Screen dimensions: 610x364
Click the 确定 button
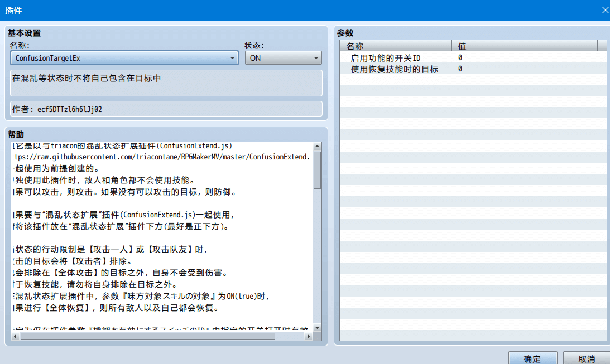532,358
